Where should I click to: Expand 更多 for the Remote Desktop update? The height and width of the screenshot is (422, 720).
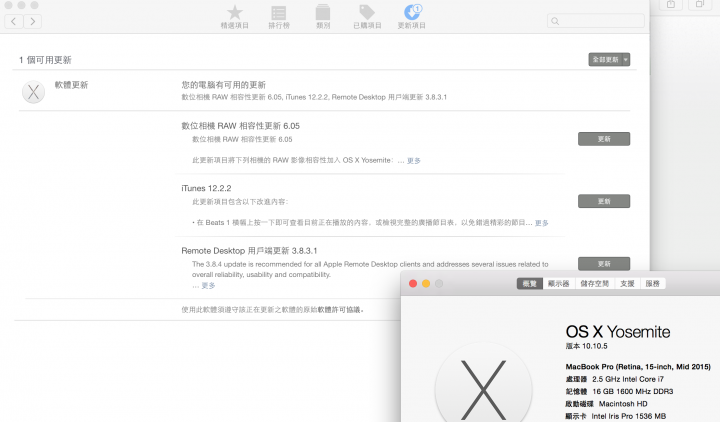[x=208, y=286]
